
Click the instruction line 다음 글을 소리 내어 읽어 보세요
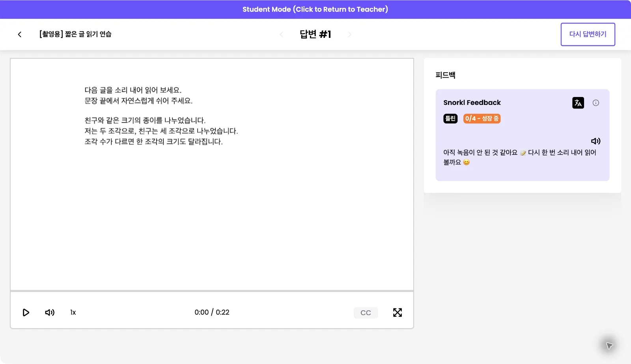(133, 90)
